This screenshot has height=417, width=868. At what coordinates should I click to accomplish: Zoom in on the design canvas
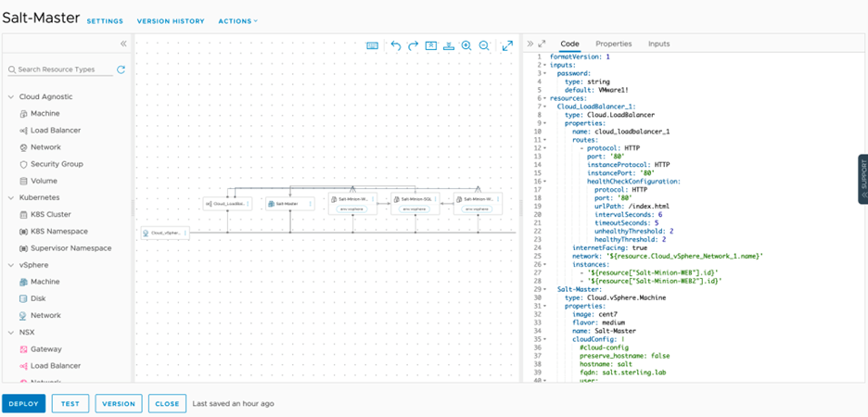pos(466,45)
